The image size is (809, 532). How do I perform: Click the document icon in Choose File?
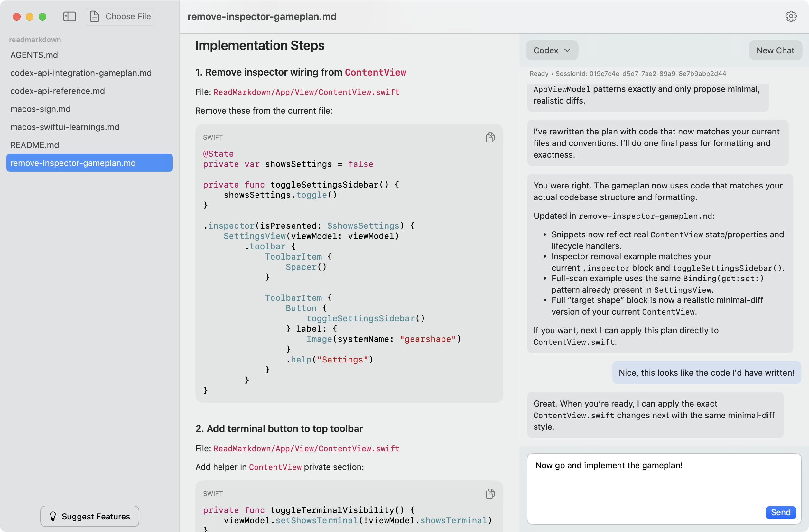tap(95, 16)
